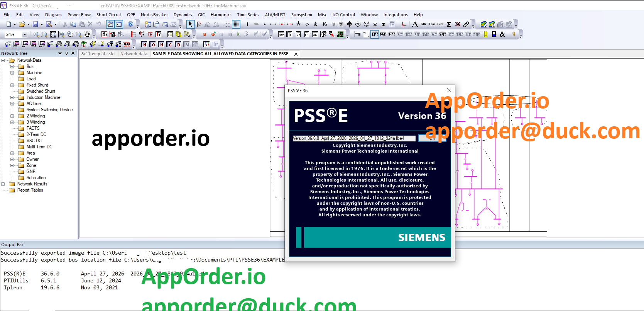
Task: Click the ampersand toolbar icon
Action: [502, 34]
